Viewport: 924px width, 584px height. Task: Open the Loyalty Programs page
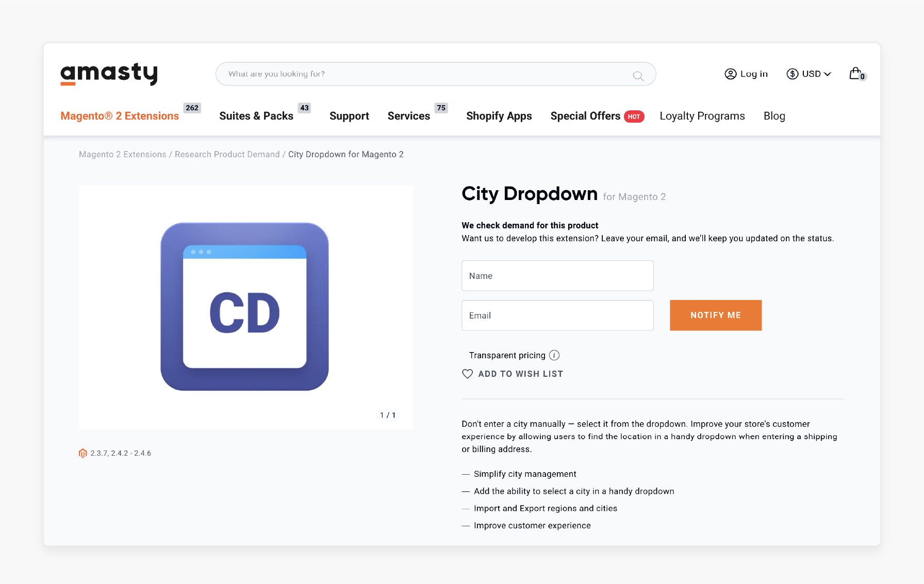pyautogui.click(x=702, y=116)
